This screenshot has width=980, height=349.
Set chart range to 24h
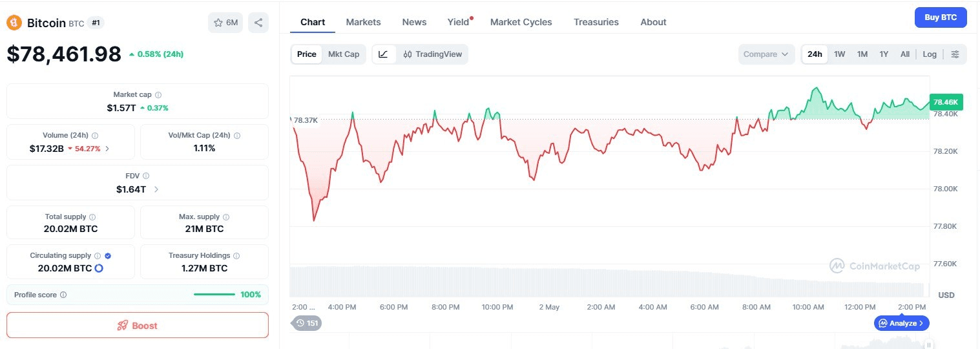[x=815, y=54]
